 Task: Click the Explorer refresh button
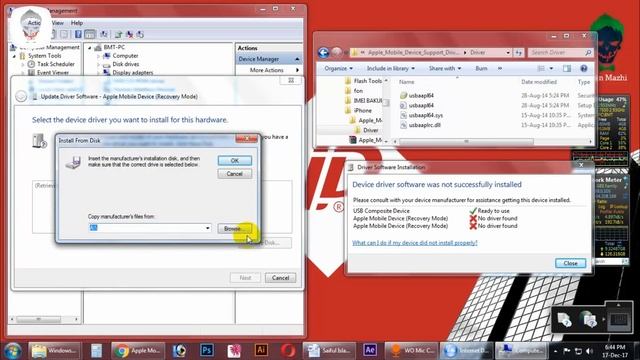click(518, 53)
